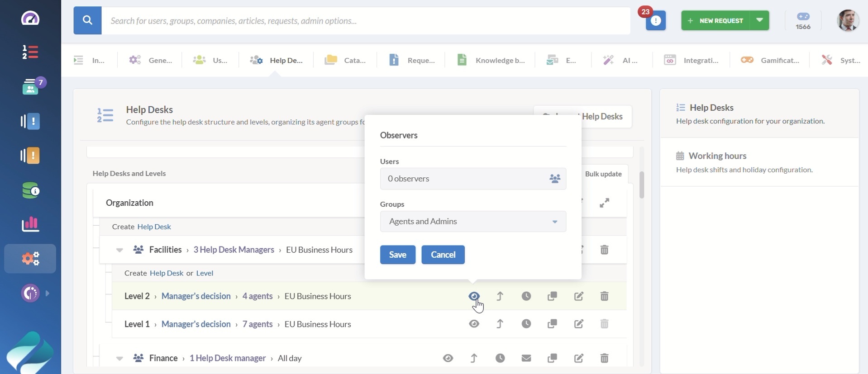Click the dashboard gauge icon in sidebar
Image resolution: width=868 pixels, height=374 pixels.
(30, 18)
